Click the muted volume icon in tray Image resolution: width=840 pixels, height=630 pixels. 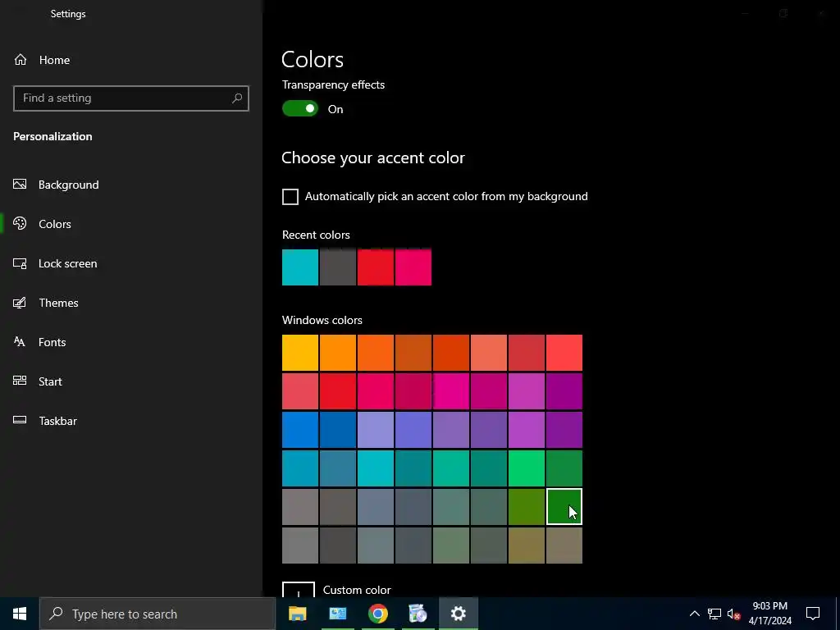(x=733, y=614)
